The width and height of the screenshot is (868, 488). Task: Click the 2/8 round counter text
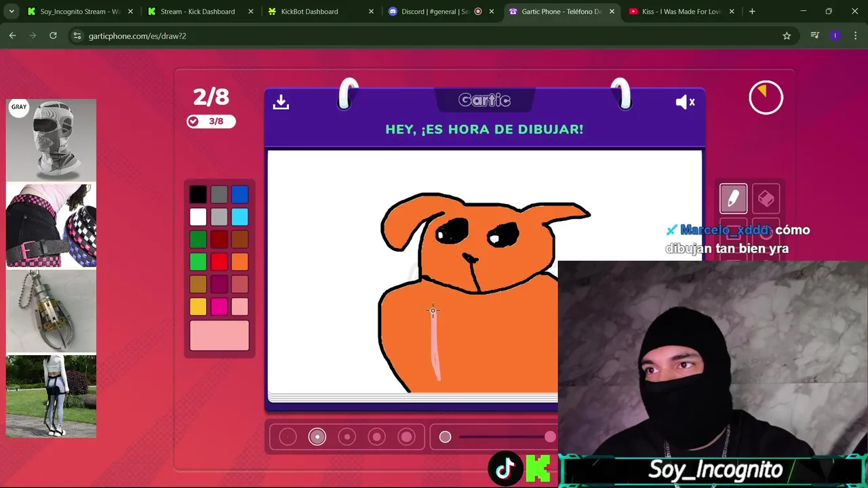[x=211, y=97]
